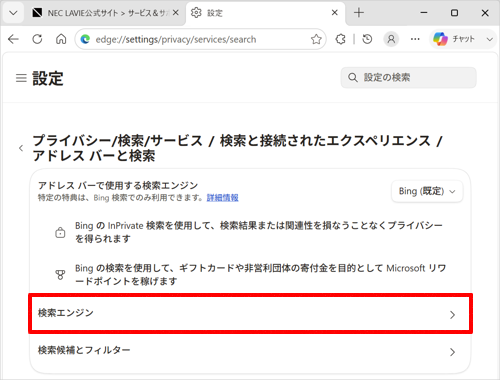
Task: Click the 設定の検索 search field
Action: coord(408,78)
